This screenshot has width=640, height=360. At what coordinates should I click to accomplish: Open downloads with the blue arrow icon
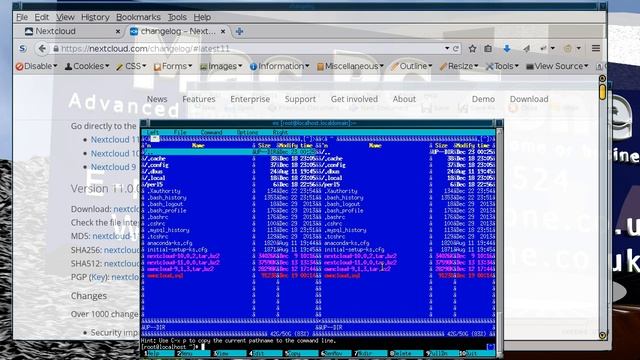(507, 49)
